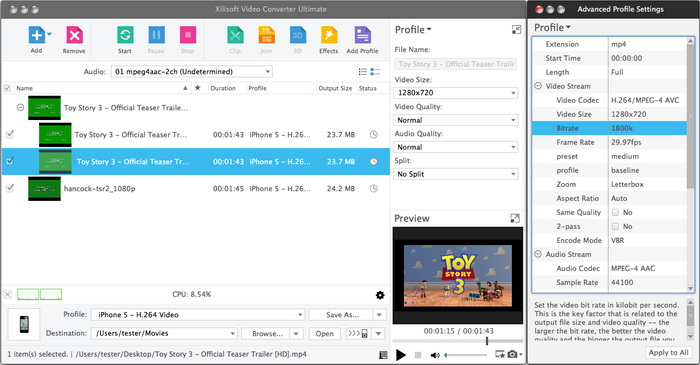700x365 pixels.
Task: Sort by the Name column header
Action: click(102, 88)
